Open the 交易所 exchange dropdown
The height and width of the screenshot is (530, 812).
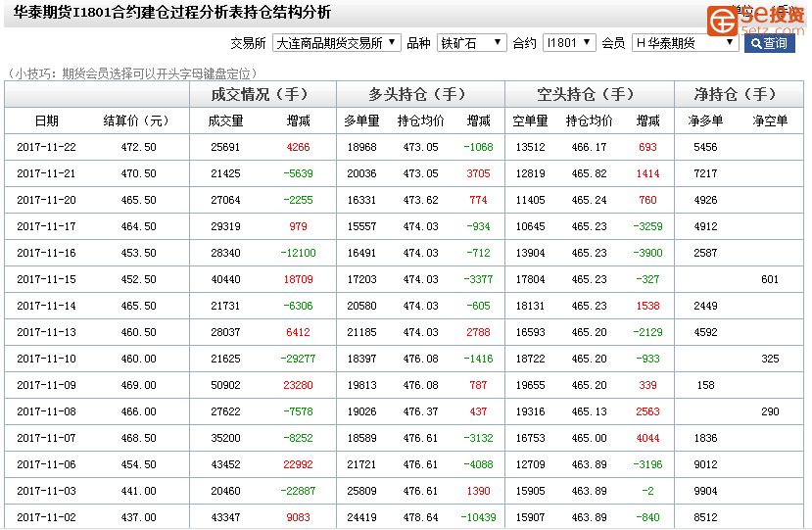pos(337,42)
